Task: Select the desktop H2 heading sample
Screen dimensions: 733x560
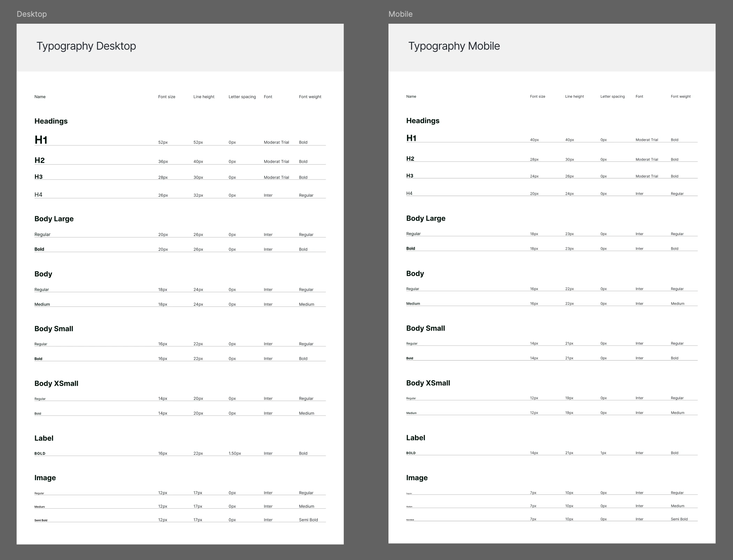Action: pyautogui.click(x=39, y=160)
